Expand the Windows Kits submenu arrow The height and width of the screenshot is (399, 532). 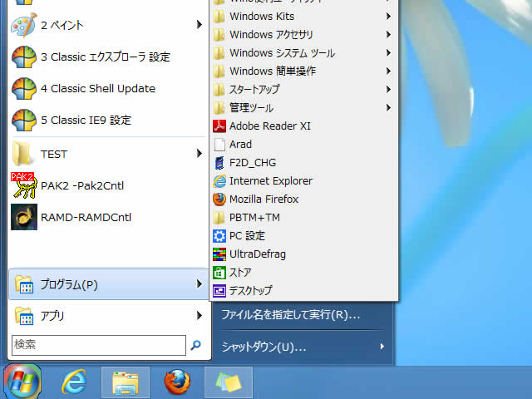(x=388, y=16)
